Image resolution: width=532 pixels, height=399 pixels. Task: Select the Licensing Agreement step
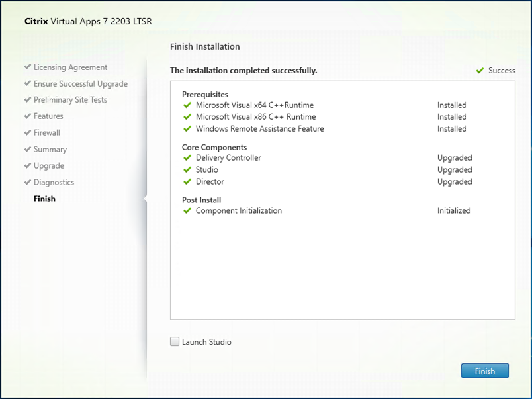coord(70,67)
